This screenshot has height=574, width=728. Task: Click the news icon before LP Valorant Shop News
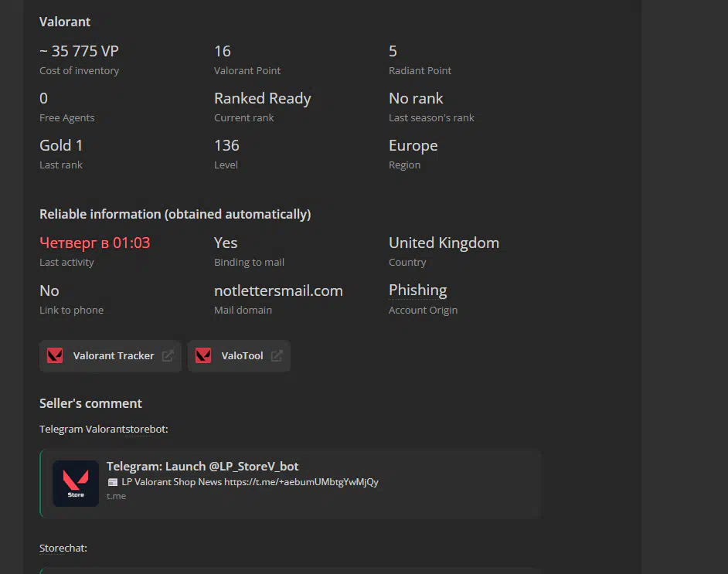112,482
